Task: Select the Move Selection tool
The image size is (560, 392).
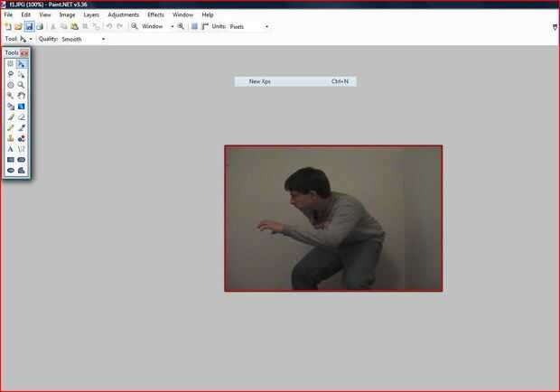Action: 21,74
